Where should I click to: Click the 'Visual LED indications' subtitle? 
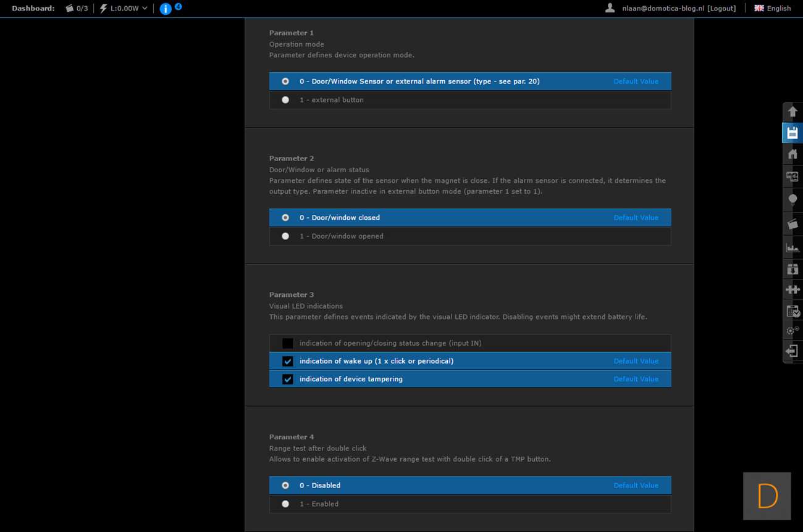tap(306, 306)
